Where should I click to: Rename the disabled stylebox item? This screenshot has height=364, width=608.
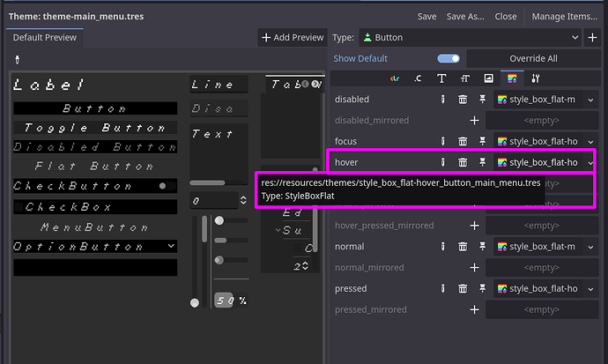click(442, 100)
